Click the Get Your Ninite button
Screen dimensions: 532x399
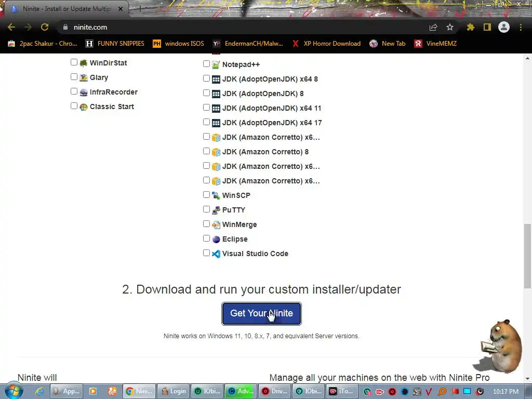(261, 313)
